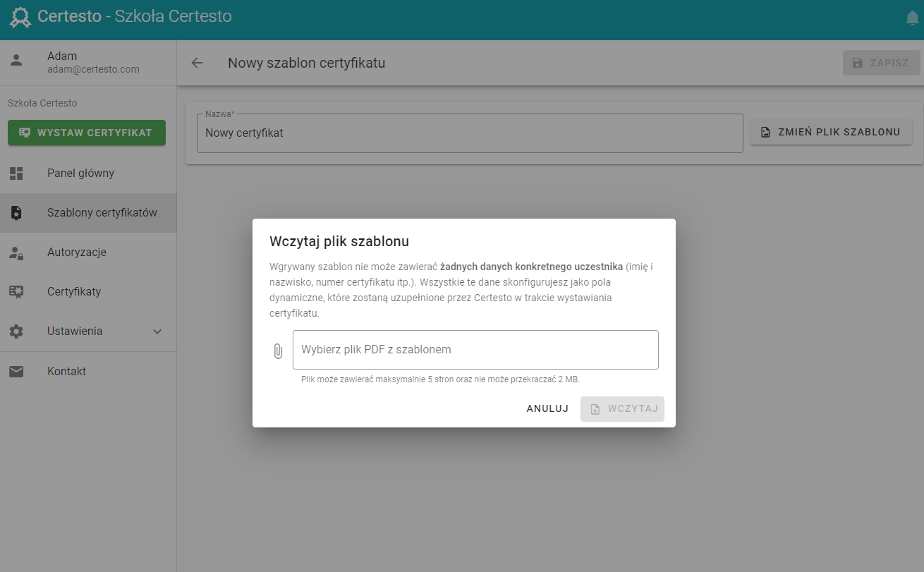Click the Ustawienia gear icon
This screenshot has height=572, width=924.
point(16,331)
